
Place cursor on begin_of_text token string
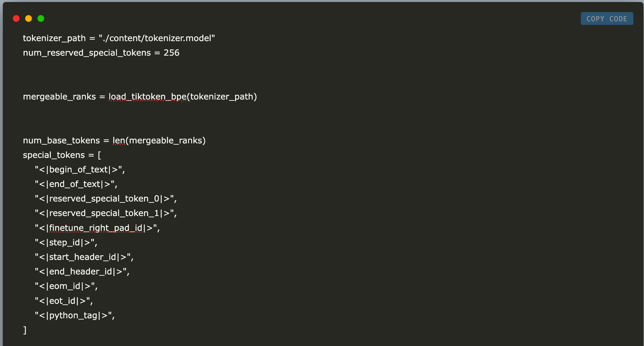coord(80,170)
